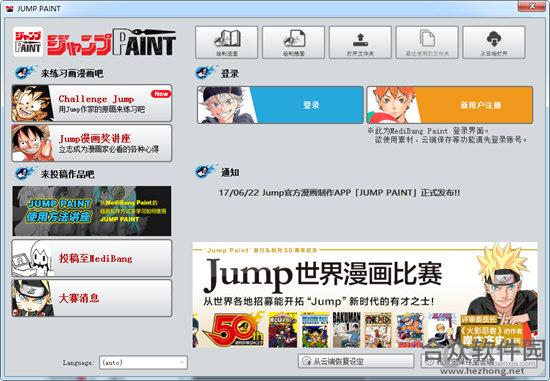
Task: Click the 投稿至MediBang button
Action: (92, 259)
